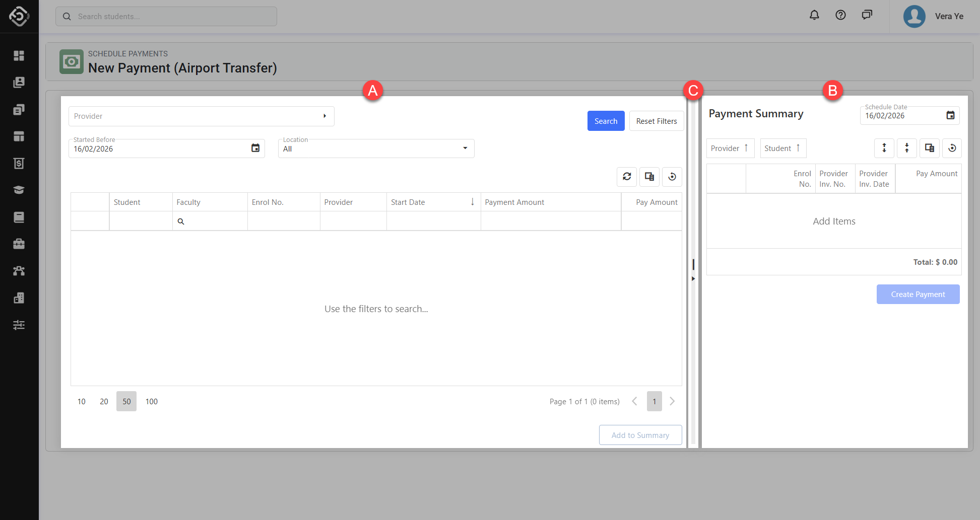Expand the Provider dropdown
The height and width of the screenshot is (520, 980).
click(x=324, y=116)
